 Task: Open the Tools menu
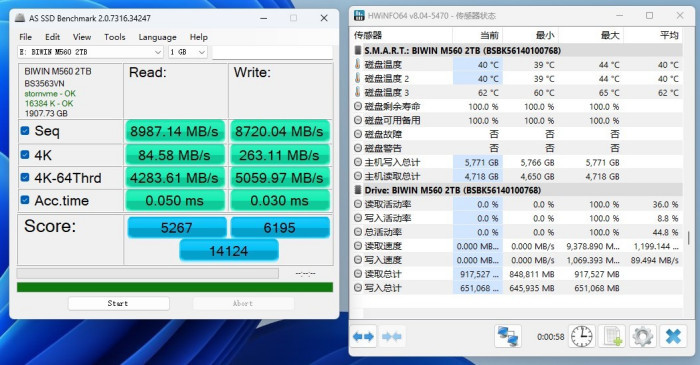(115, 37)
